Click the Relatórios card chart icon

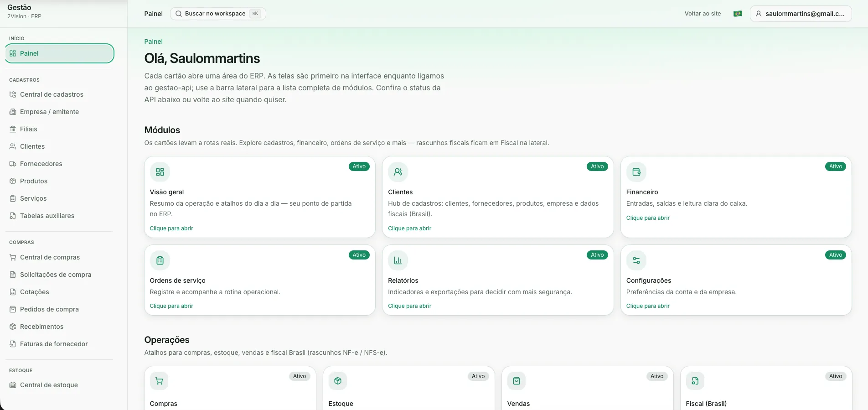tap(398, 260)
